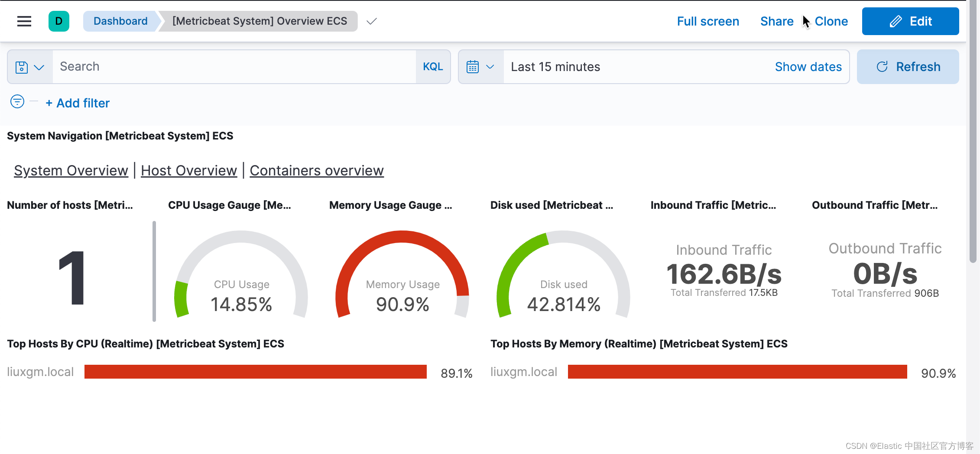
Task: Click the Last 15 minutes time range
Action: pyautogui.click(x=555, y=67)
